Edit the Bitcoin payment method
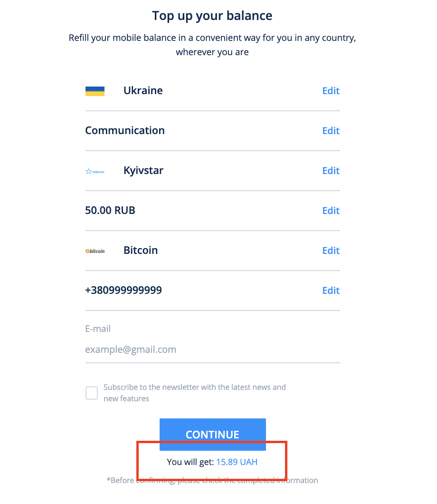 pyautogui.click(x=331, y=251)
